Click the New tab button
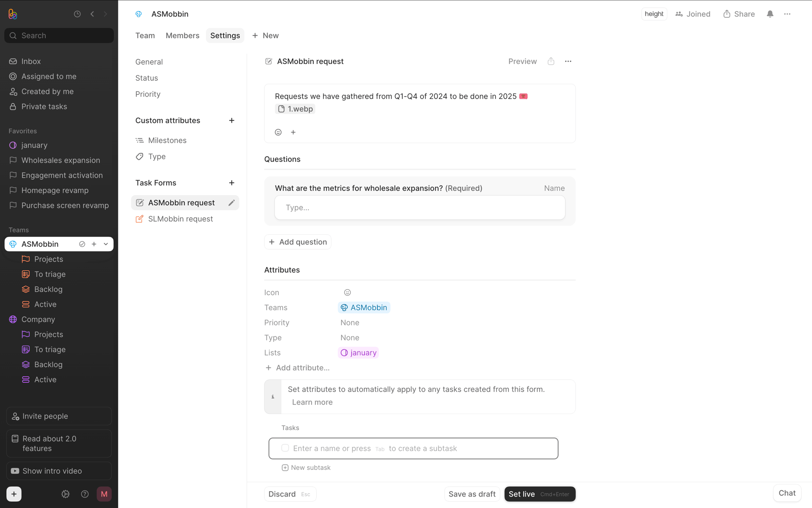812x508 pixels. coord(265,36)
